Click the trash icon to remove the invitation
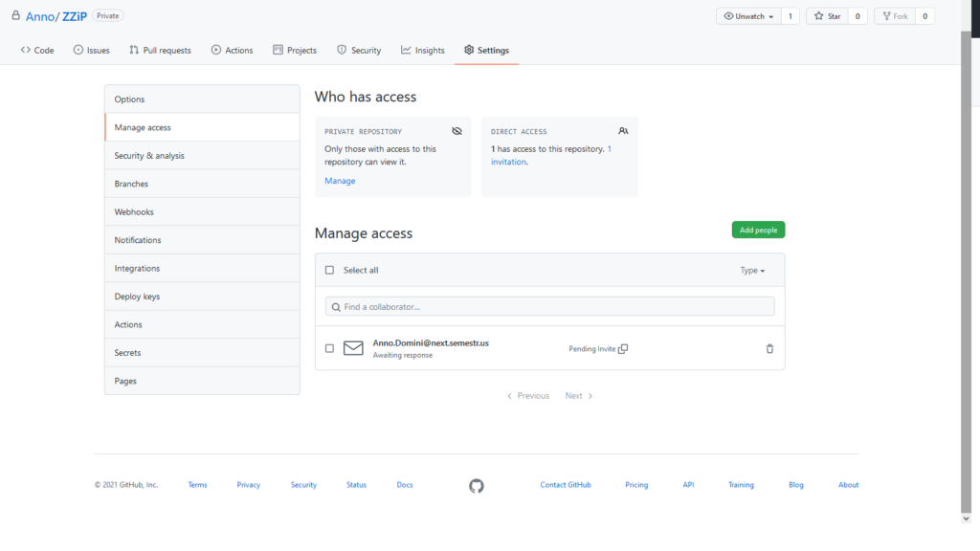980x551 pixels. (769, 349)
